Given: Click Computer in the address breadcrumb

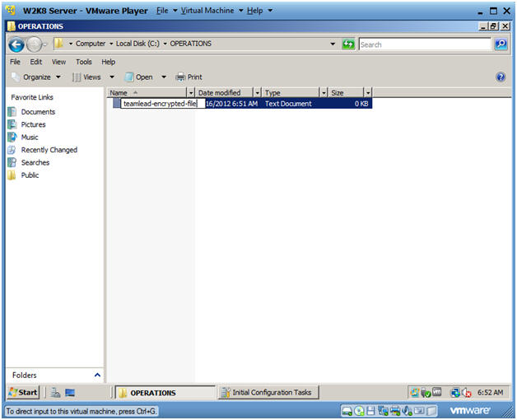Looking at the screenshot, I should pyautogui.click(x=91, y=44).
